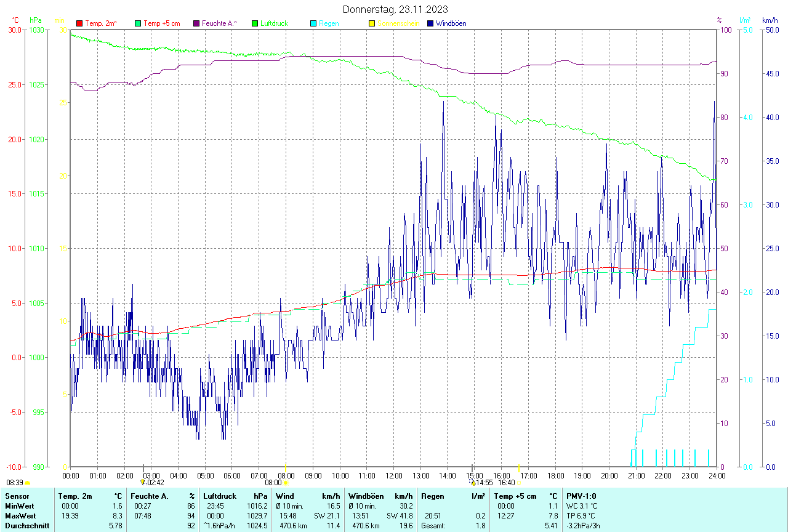This screenshot has width=788, height=532.
Task: Click the Gesamt: rain total label
Action: click(x=433, y=526)
